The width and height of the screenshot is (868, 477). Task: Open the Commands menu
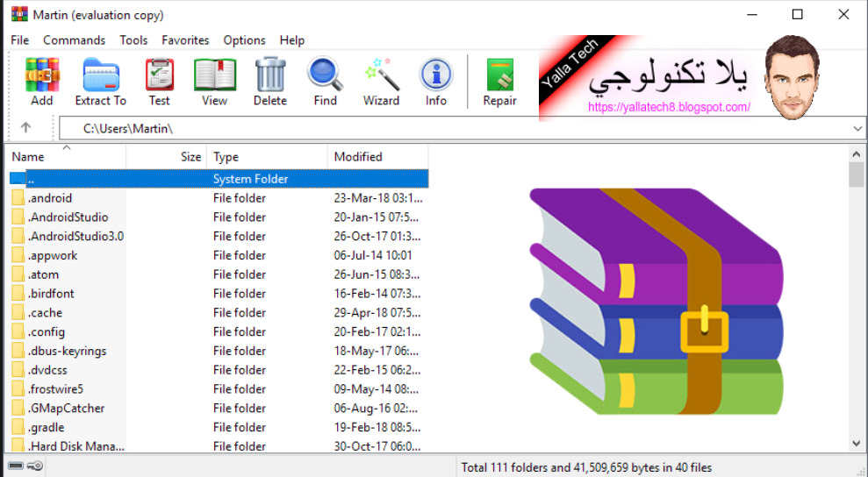(x=75, y=40)
